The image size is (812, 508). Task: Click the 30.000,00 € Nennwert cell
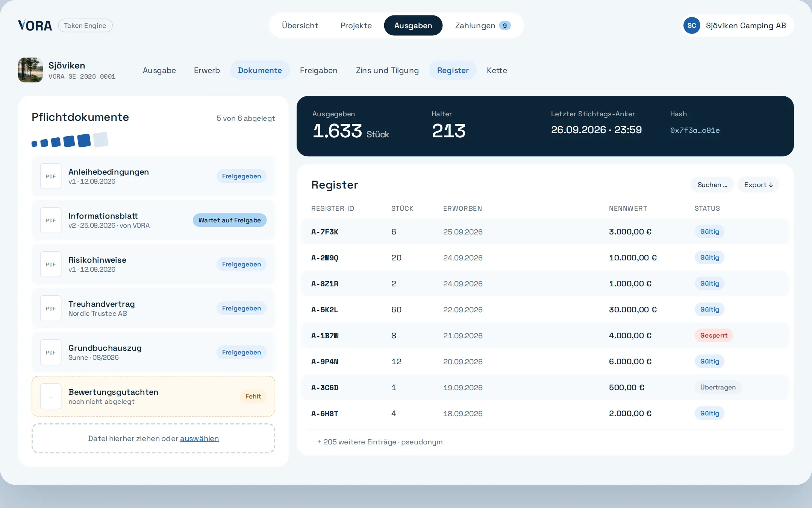click(x=633, y=310)
